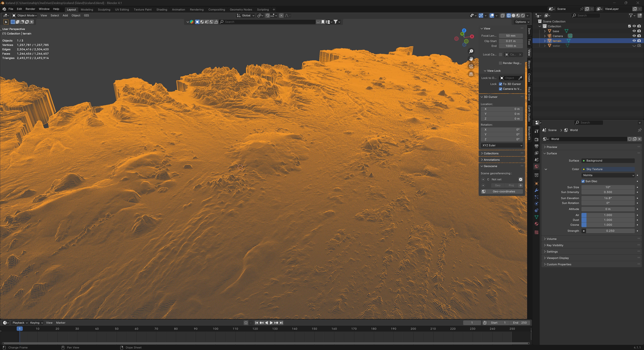
Task: Hide the terrain object with eye icon
Action: point(634,41)
